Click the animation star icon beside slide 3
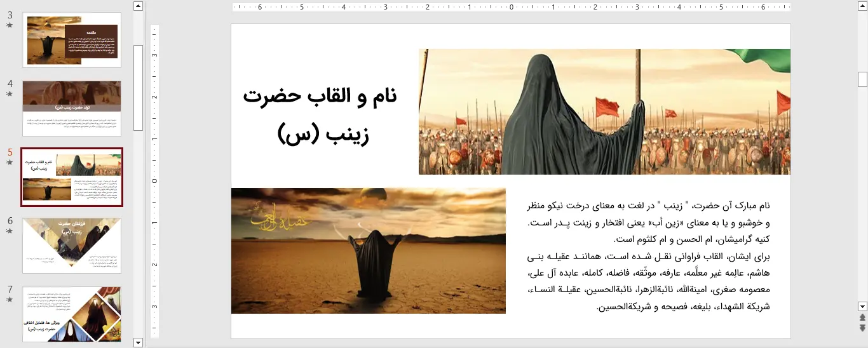This screenshot has height=348, width=868. 10,25
